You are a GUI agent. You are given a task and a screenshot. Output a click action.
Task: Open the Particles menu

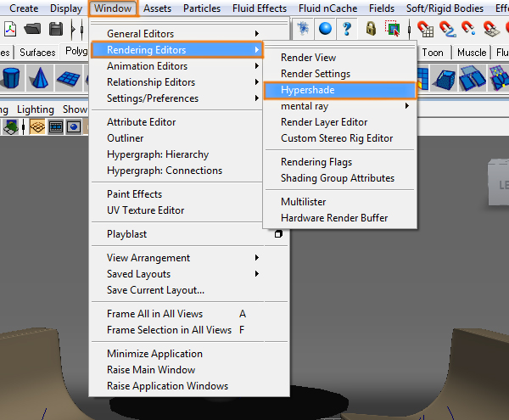click(x=202, y=8)
